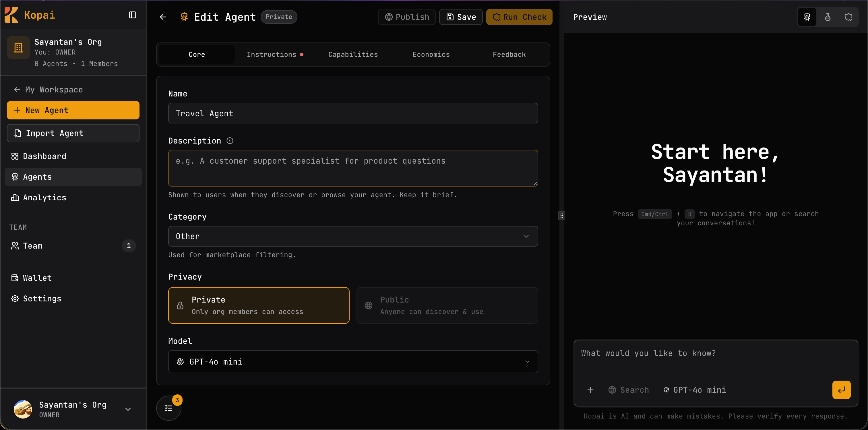Image resolution: width=868 pixels, height=430 pixels.
Task: Open the Description info icon
Action: pyautogui.click(x=230, y=141)
